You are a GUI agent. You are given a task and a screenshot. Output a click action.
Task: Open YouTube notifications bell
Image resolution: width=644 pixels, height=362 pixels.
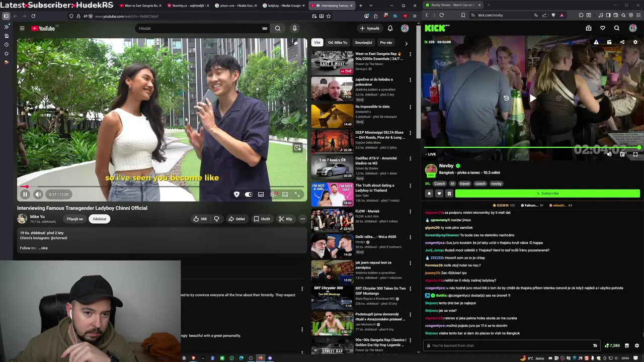tap(390, 28)
